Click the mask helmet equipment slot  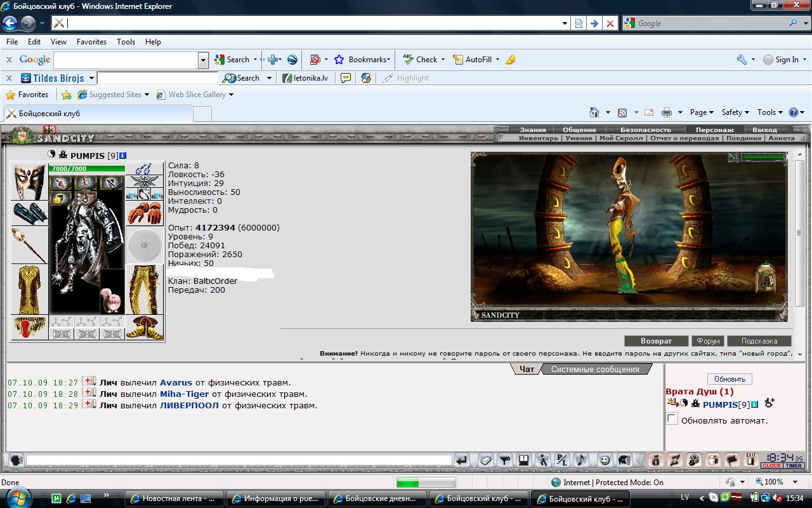[30, 182]
